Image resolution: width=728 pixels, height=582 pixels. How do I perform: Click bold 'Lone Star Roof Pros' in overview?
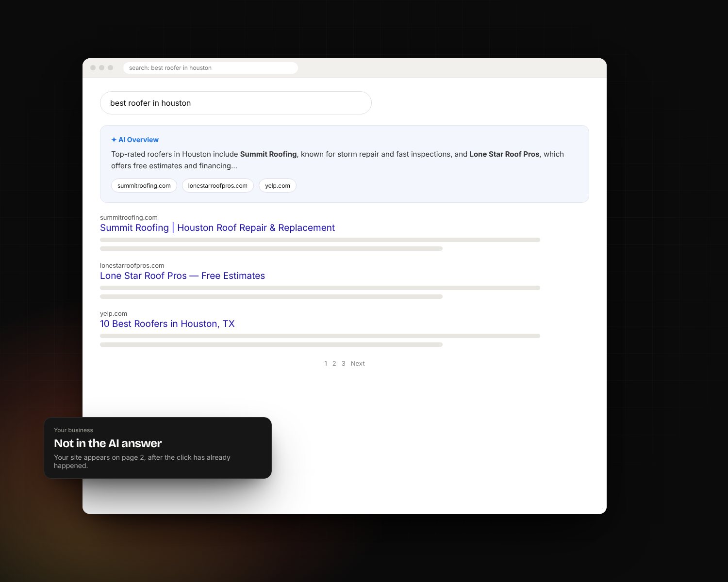(x=504, y=154)
